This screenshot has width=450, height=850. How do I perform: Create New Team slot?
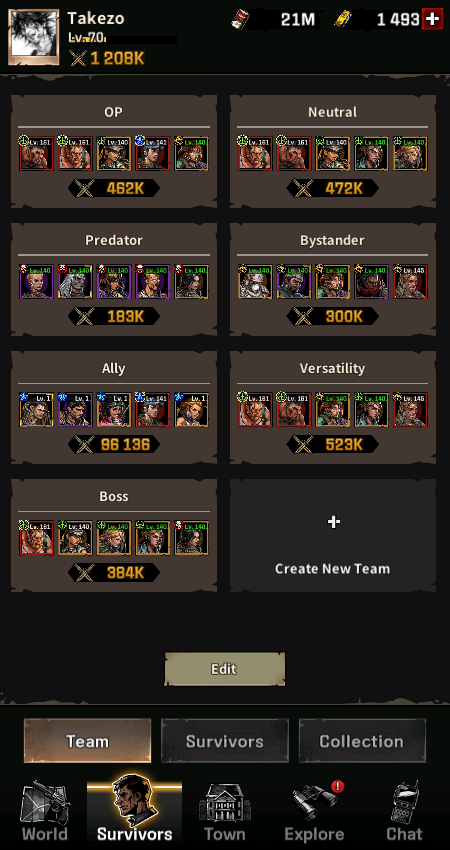tap(332, 535)
